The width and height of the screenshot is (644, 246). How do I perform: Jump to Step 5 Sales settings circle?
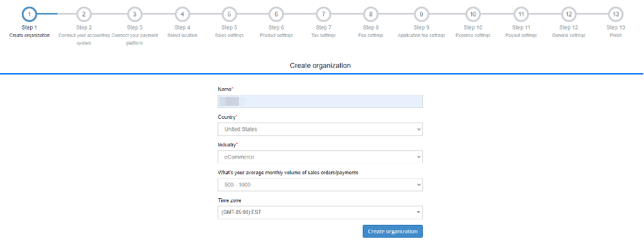229,14
